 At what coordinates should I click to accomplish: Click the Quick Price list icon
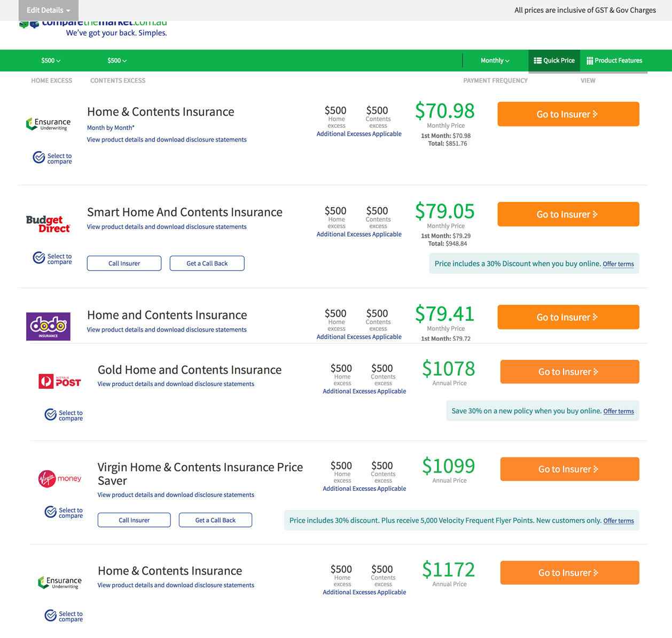pos(537,60)
